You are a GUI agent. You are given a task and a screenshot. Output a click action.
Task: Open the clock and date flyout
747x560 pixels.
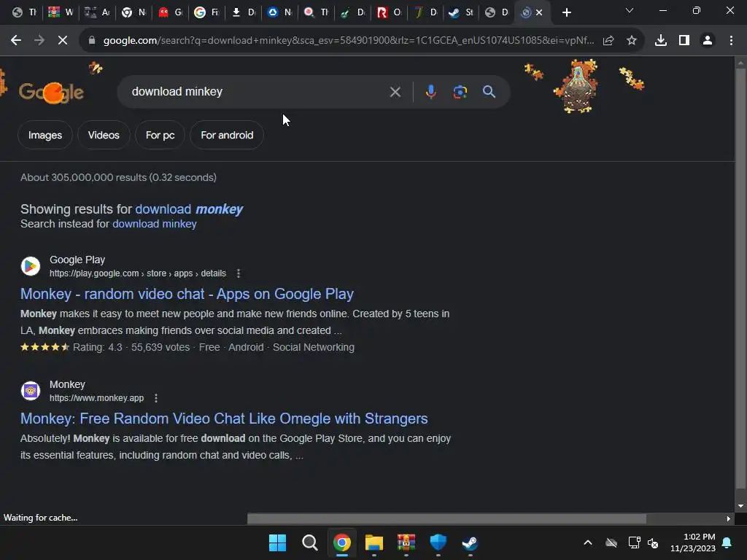click(693, 542)
